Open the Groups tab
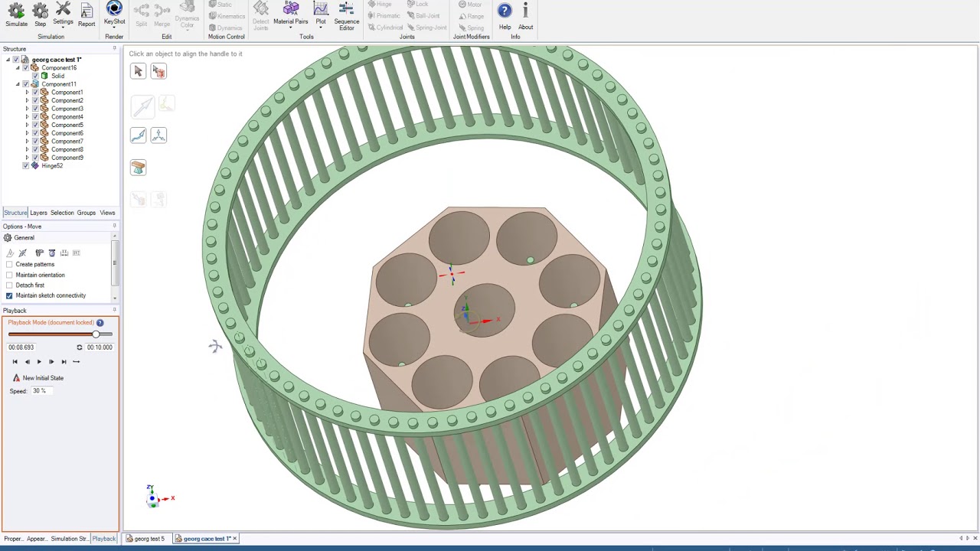 86,213
